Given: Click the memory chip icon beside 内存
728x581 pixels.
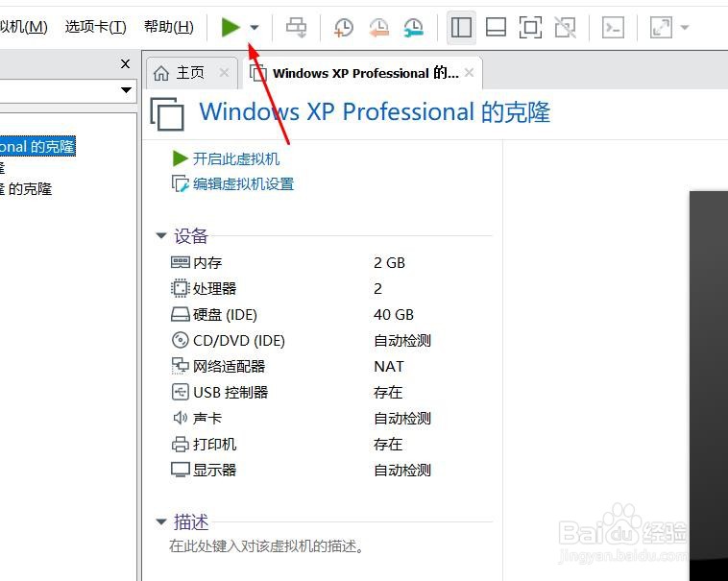Looking at the screenshot, I should coord(181,263).
